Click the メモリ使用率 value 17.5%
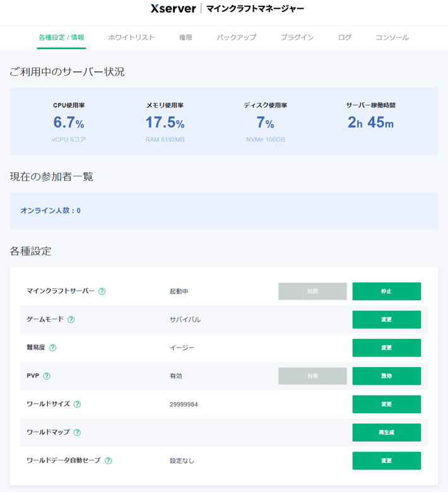The height and width of the screenshot is (492, 448). pos(165,122)
